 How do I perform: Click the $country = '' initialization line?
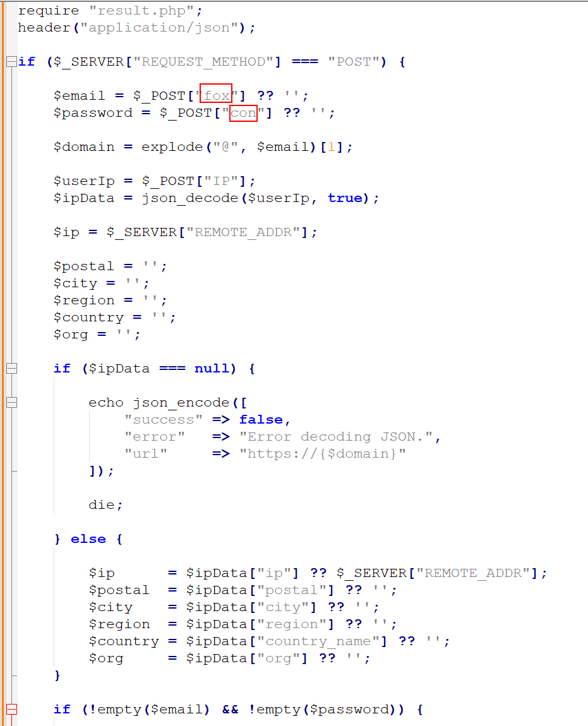tap(114, 318)
